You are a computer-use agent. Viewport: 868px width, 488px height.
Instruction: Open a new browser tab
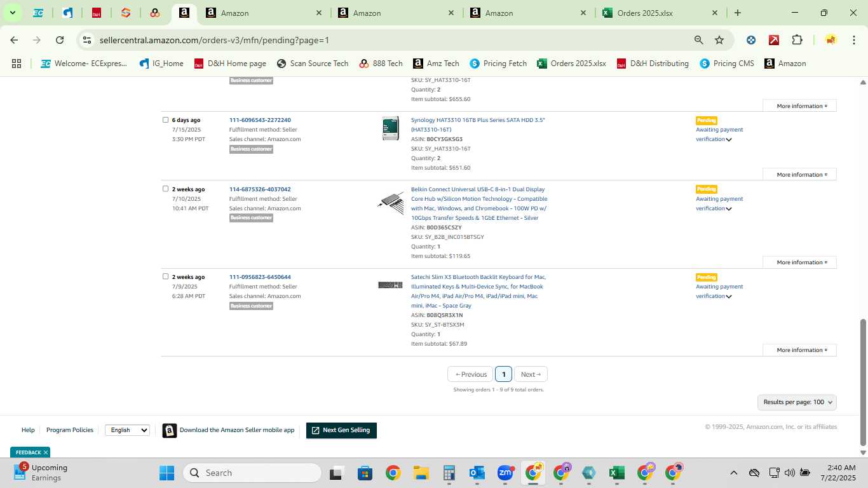(737, 13)
